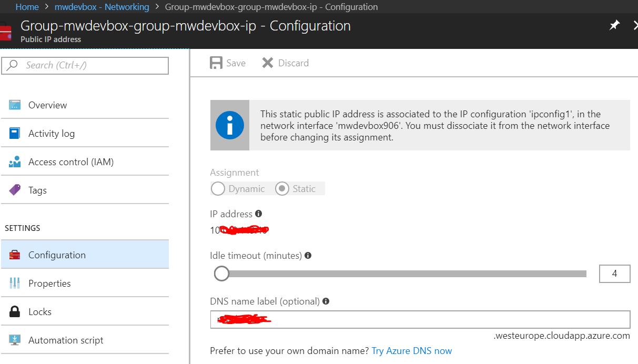This screenshot has width=638, height=364.
Task: Click the Locks padlock icon
Action: 15,311
